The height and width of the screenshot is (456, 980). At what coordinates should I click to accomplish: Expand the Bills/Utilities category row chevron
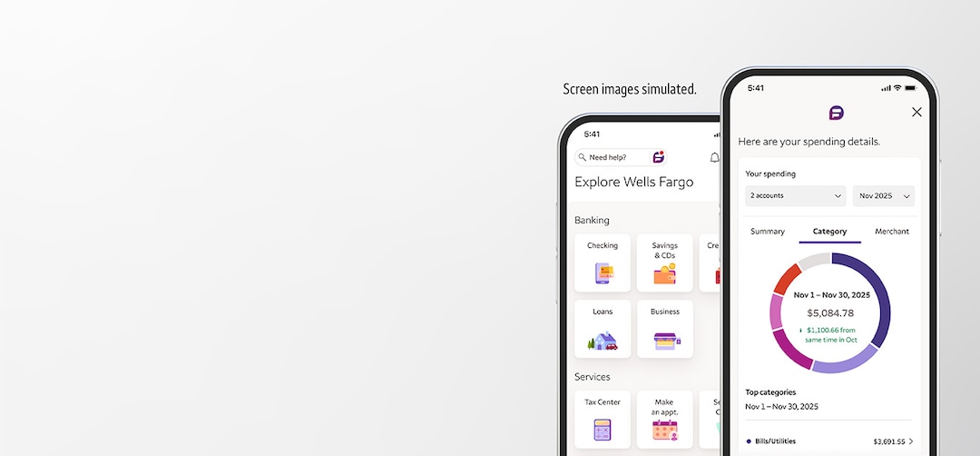pos(910,441)
